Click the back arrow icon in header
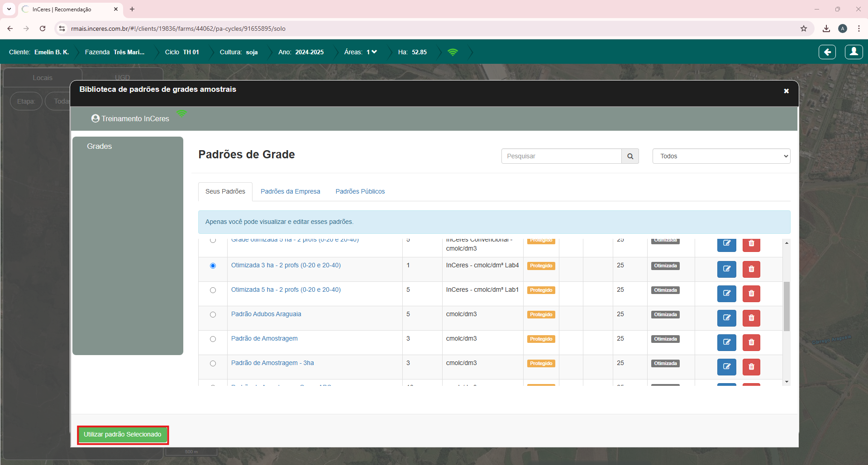868x465 pixels. point(827,52)
